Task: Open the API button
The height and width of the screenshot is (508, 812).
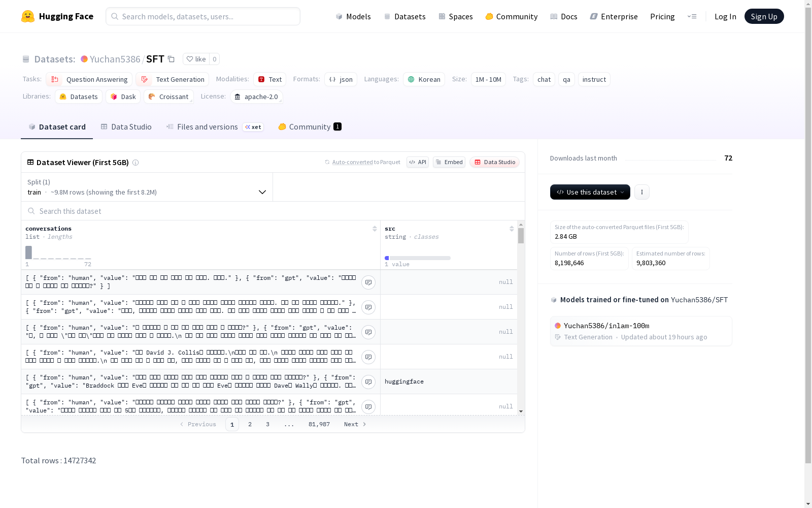Action: pyautogui.click(x=418, y=162)
